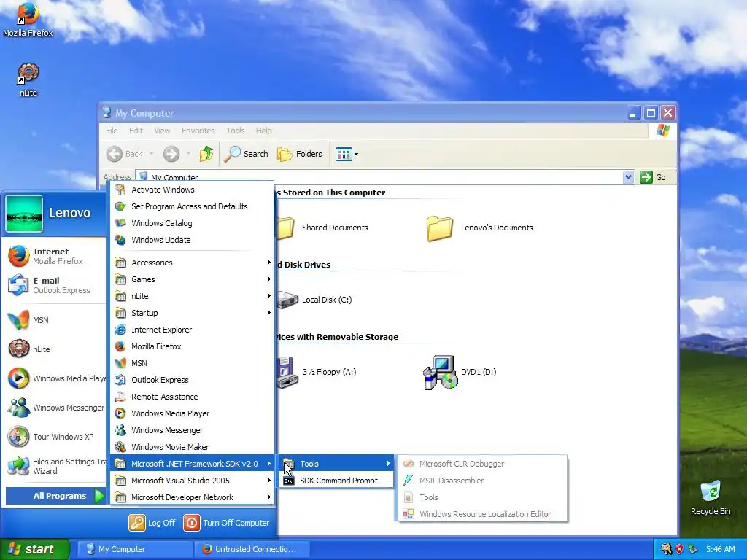Click the Search toolbar button

tap(246, 154)
